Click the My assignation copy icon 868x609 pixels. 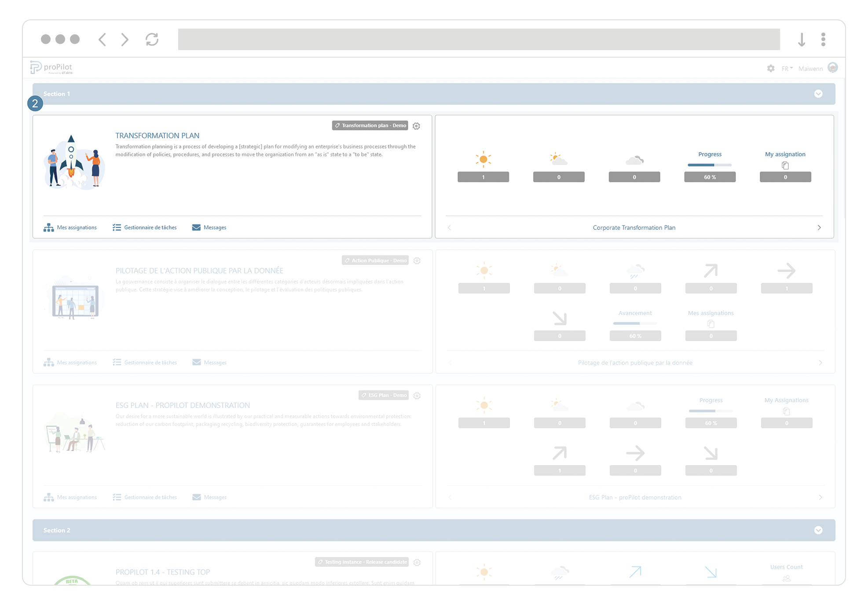tap(786, 165)
